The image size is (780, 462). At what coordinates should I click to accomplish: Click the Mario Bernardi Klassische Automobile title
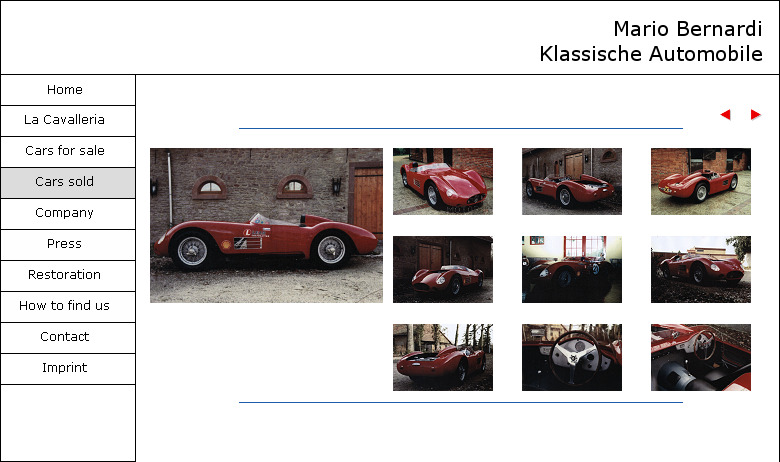651,41
